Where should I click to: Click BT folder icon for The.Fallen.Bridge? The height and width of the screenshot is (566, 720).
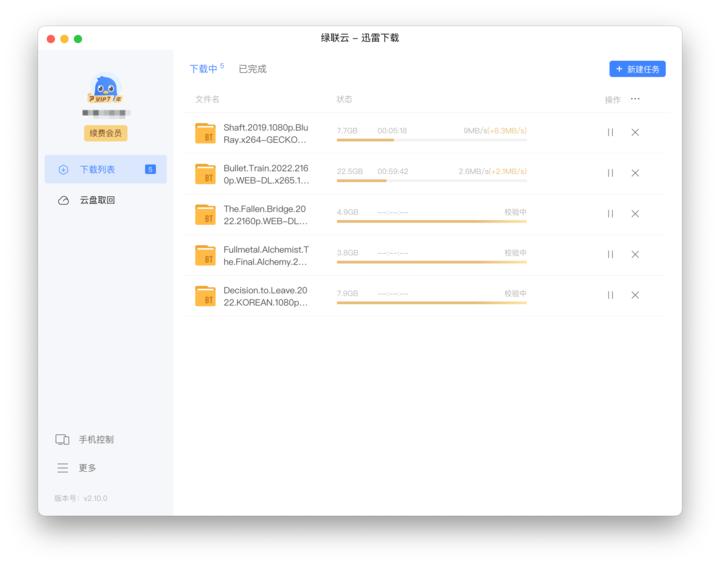205,214
